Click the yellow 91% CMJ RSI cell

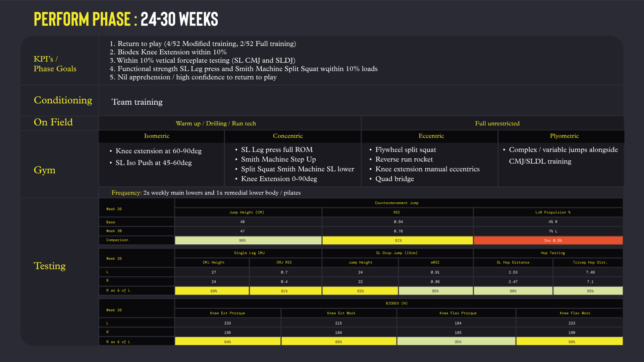coord(285,291)
